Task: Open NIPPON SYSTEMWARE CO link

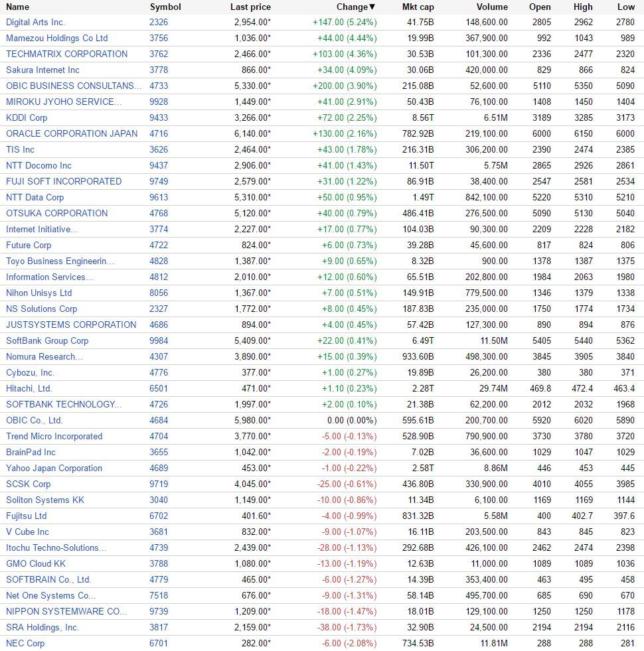Action: (x=66, y=611)
